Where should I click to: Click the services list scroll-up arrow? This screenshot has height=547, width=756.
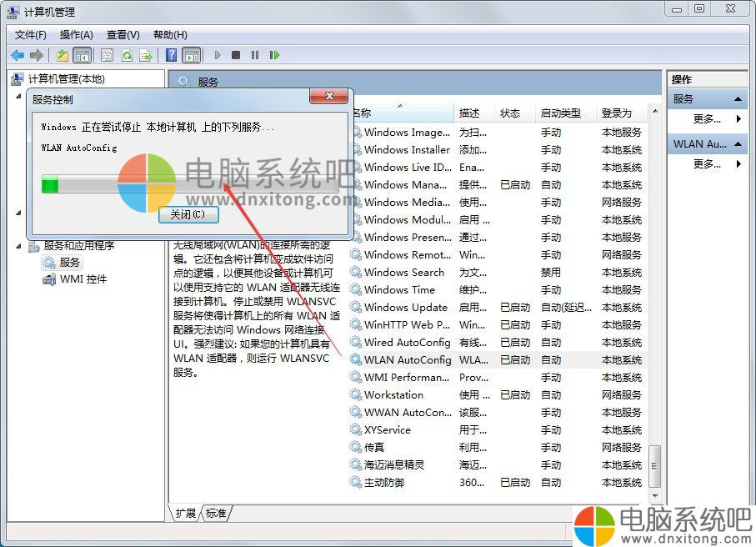point(655,111)
